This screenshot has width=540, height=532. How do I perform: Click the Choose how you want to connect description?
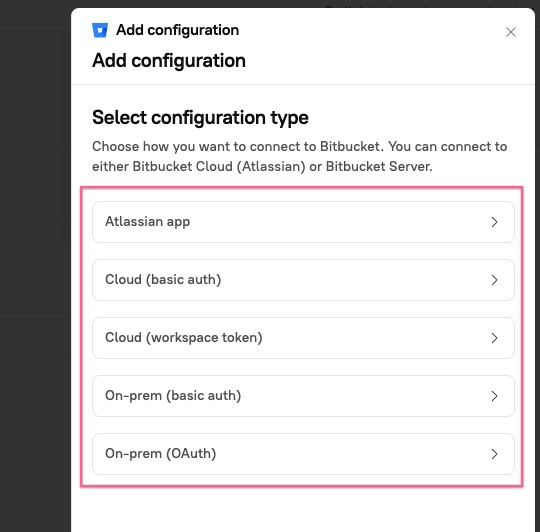pyautogui.click(x=300, y=156)
